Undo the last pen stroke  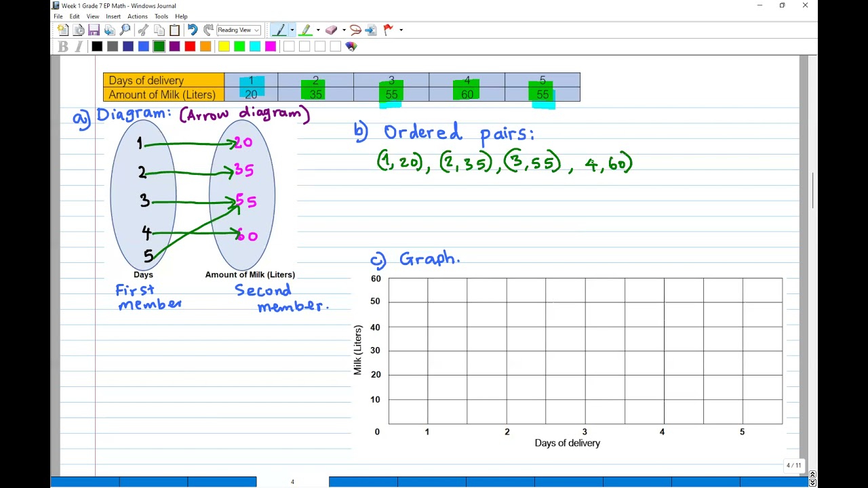[193, 30]
